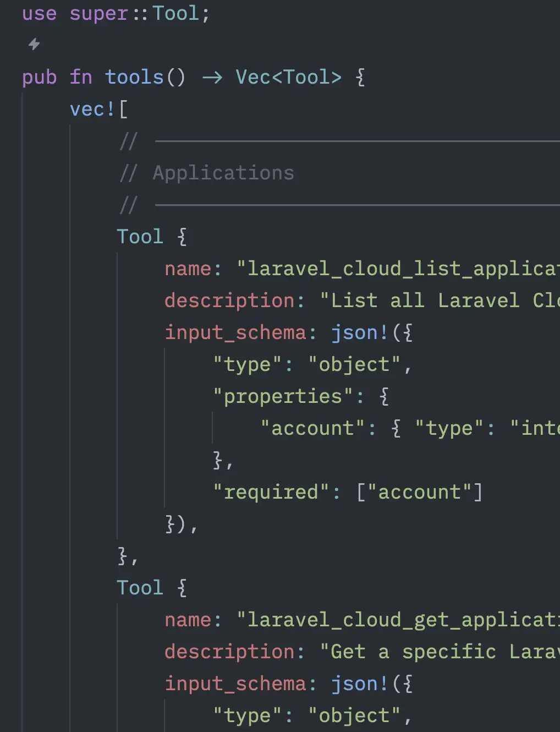This screenshot has width=560, height=732.
Task: Select "account" inside the required array
Action: [x=419, y=492]
